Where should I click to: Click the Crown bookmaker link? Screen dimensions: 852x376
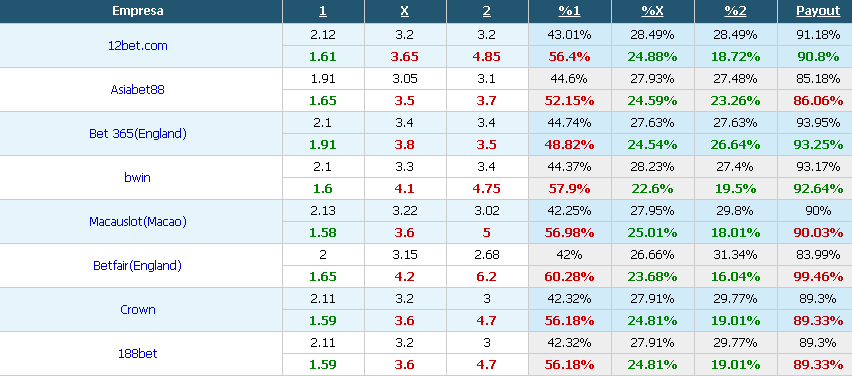[x=137, y=310]
